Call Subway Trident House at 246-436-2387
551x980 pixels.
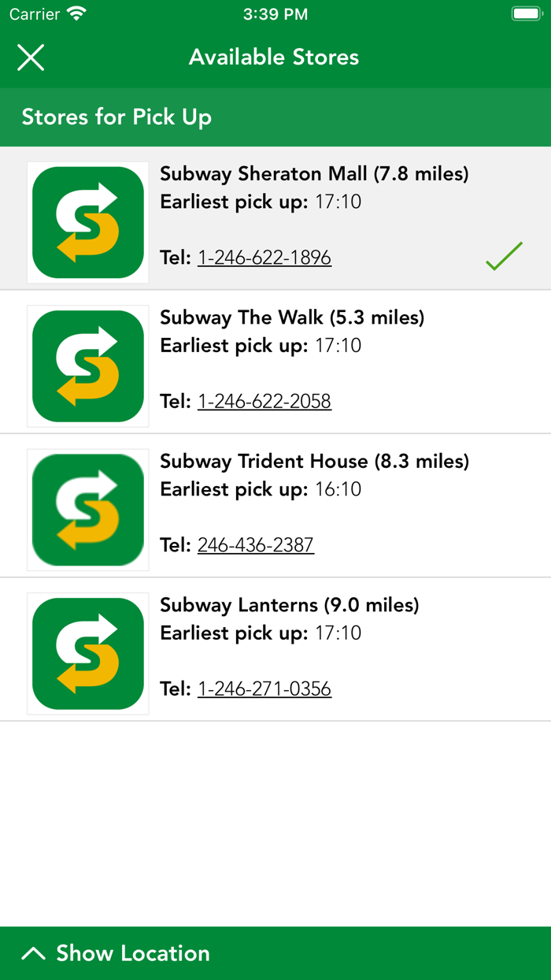point(255,544)
